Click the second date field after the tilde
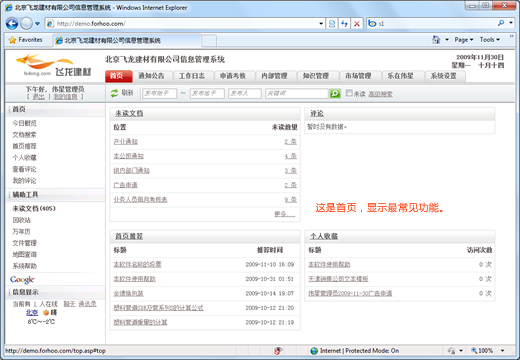The height and width of the screenshot is (360, 520). [x=207, y=93]
